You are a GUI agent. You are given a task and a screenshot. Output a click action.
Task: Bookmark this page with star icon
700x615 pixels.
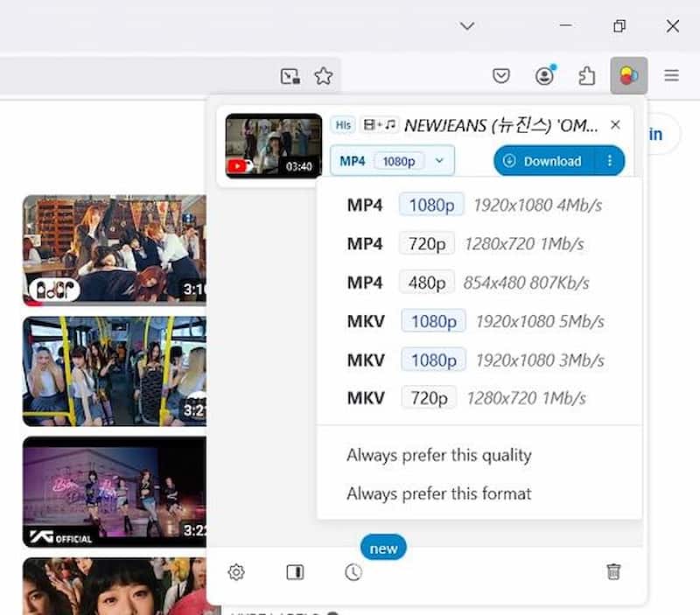324,76
